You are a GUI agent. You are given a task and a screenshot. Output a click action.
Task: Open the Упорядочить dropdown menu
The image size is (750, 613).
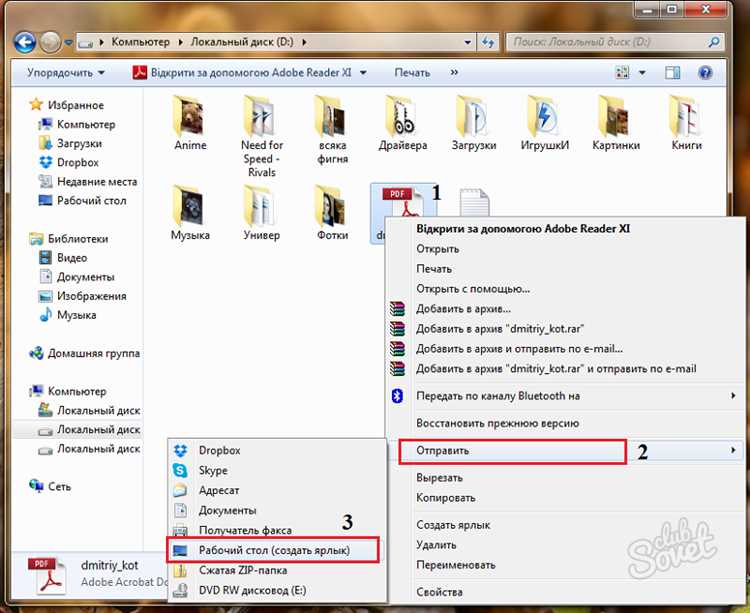pyautogui.click(x=66, y=73)
